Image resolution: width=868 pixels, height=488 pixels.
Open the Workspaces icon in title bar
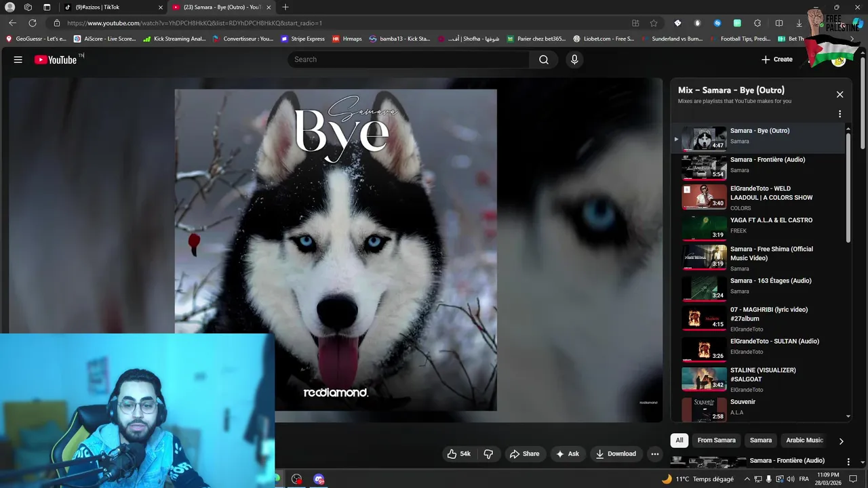(x=28, y=7)
